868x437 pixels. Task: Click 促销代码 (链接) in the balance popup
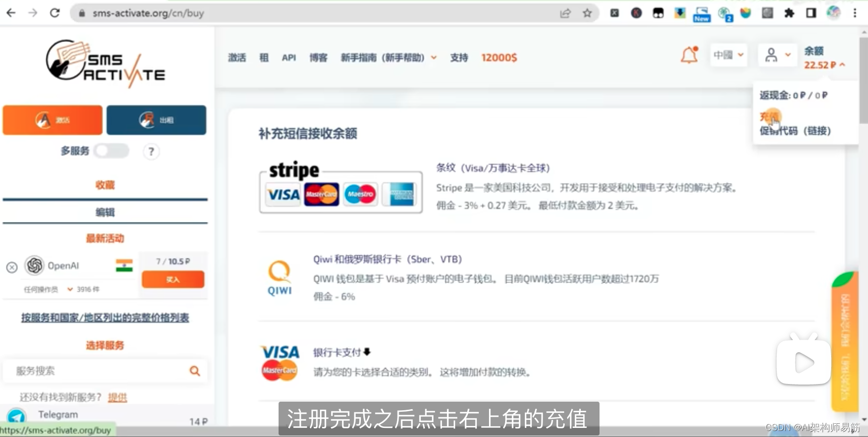pos(795,131)
